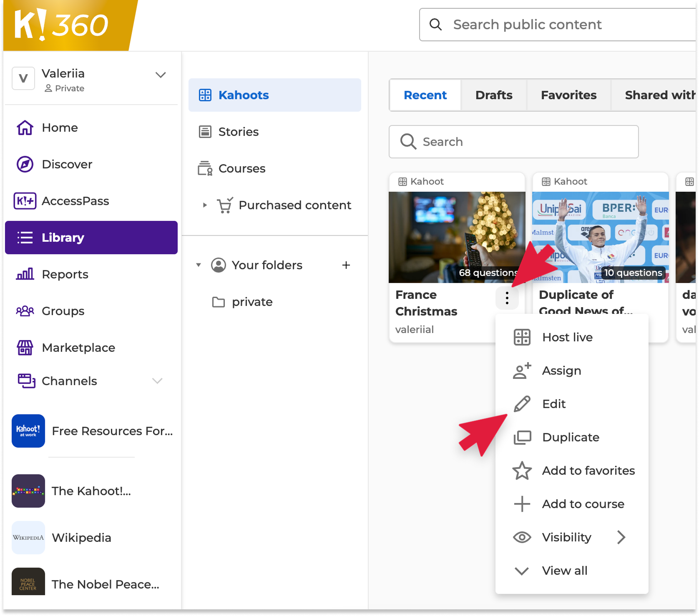Collapse the Your folders section
This screenshot has width=699, height=616.
point(199,265)
